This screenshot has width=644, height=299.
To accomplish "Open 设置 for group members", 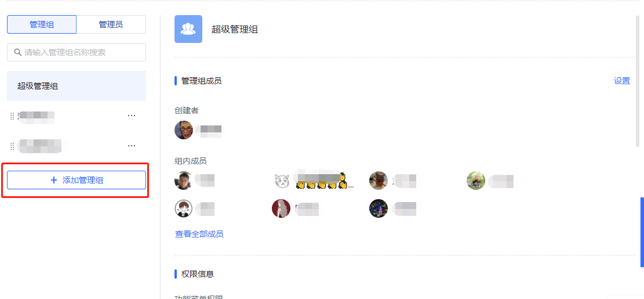I will pos(622,81).
